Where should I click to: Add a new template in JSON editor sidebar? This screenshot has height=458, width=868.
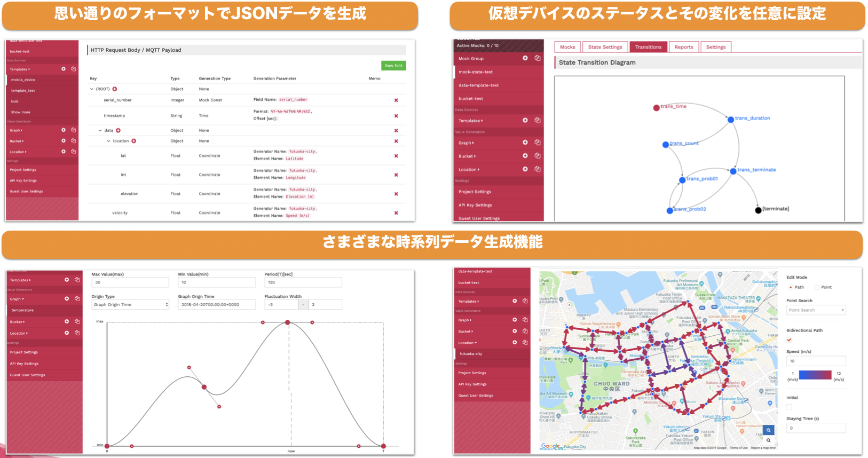[x=64, y=69]
